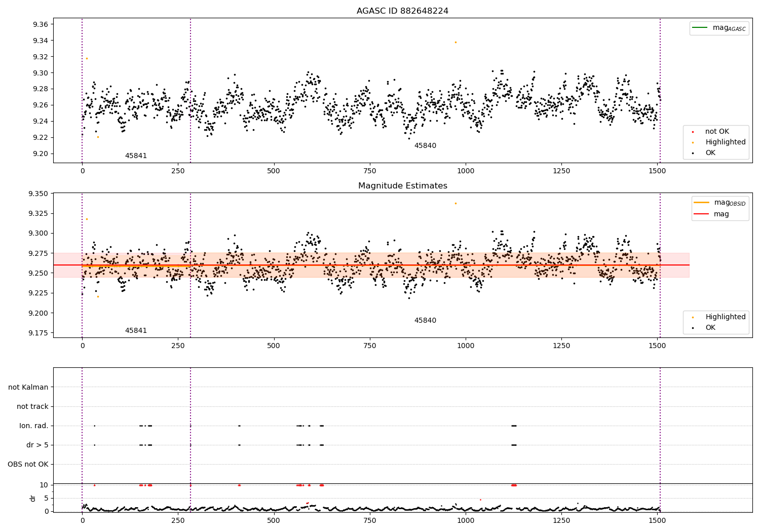
Task: Click the orange outlier point near 9.338 in middle plot
Action: point(455,203)
